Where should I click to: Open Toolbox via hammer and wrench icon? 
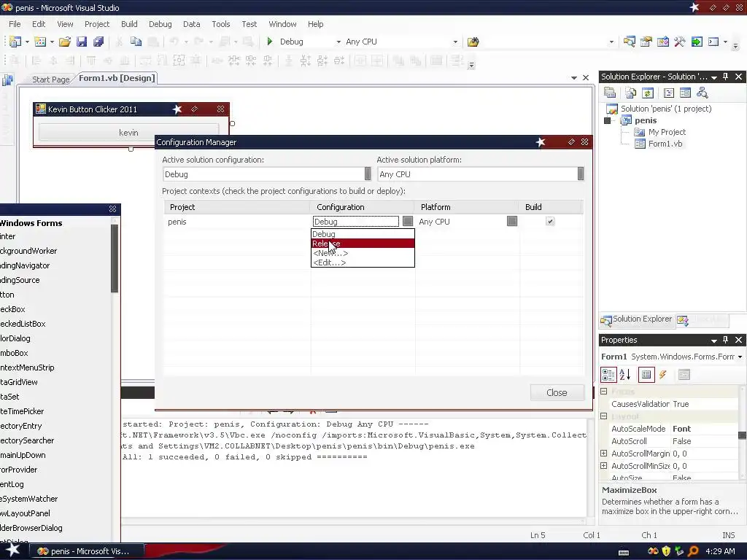coord(679,42)
